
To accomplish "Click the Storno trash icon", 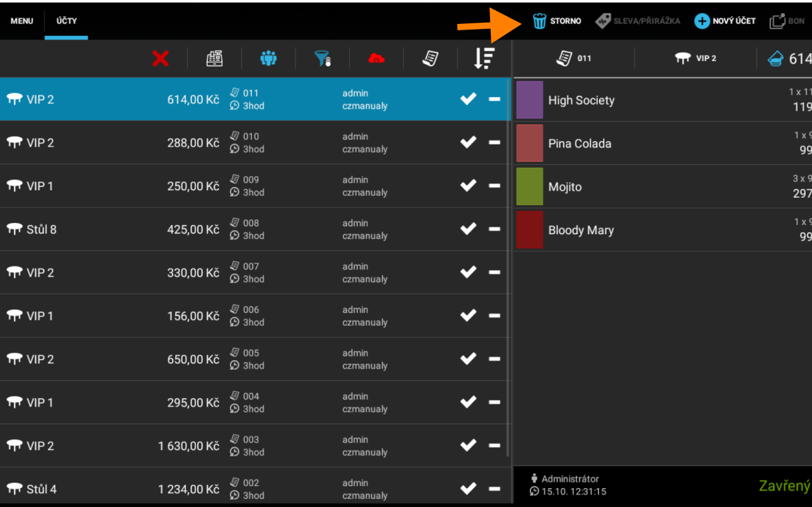I will 539,21.
